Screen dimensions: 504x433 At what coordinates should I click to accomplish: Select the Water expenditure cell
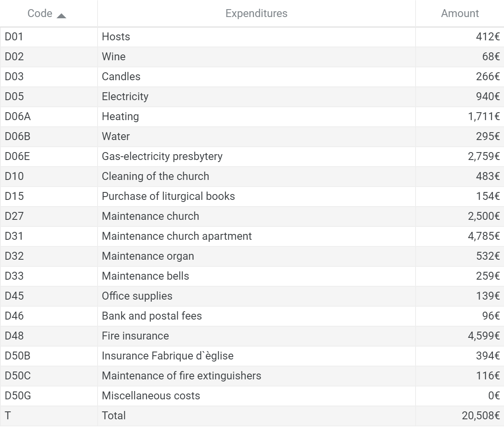[256, 136]
